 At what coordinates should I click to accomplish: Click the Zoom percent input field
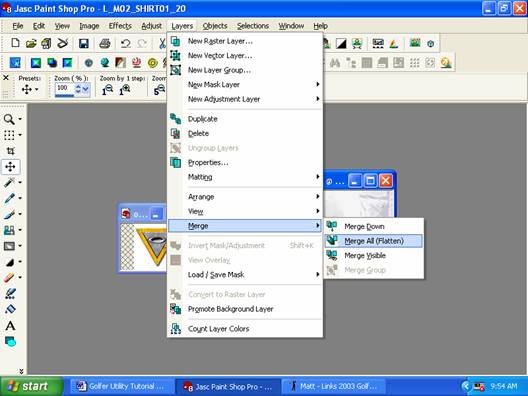(x=65, y=89)
